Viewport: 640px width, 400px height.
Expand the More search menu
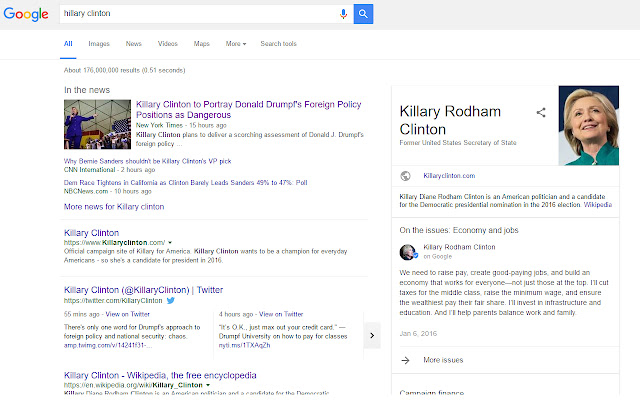tap(236, 44)
